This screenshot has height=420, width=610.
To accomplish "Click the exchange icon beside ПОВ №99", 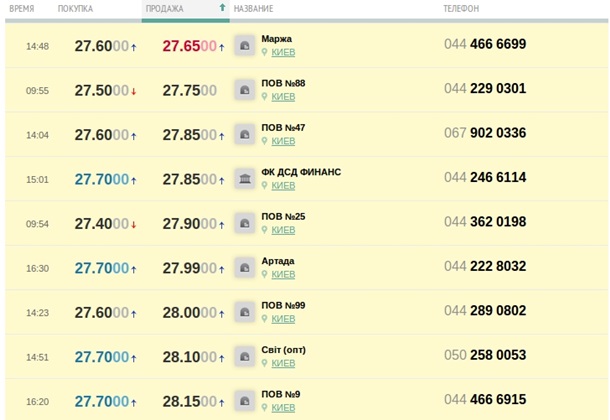I will pos(245,312).
